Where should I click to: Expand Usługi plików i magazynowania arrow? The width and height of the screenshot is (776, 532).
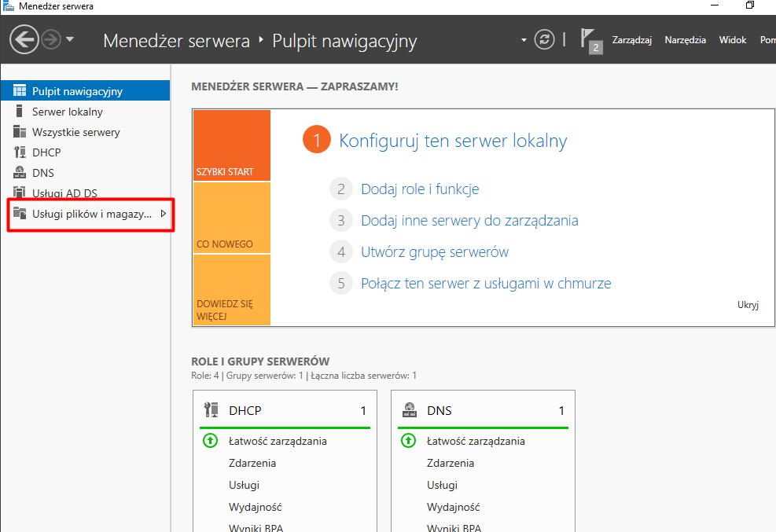pos(163,214)
